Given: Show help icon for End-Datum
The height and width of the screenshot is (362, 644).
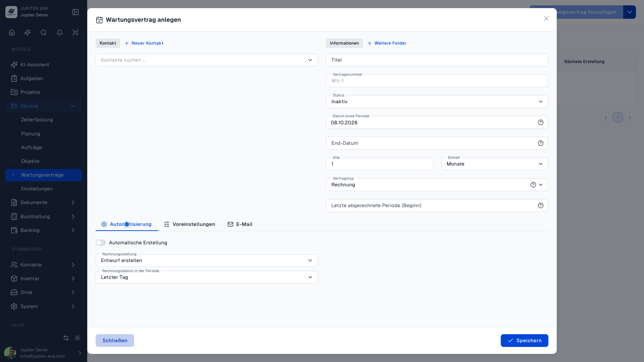Looking at the screenshot, I should click(541, 143).
